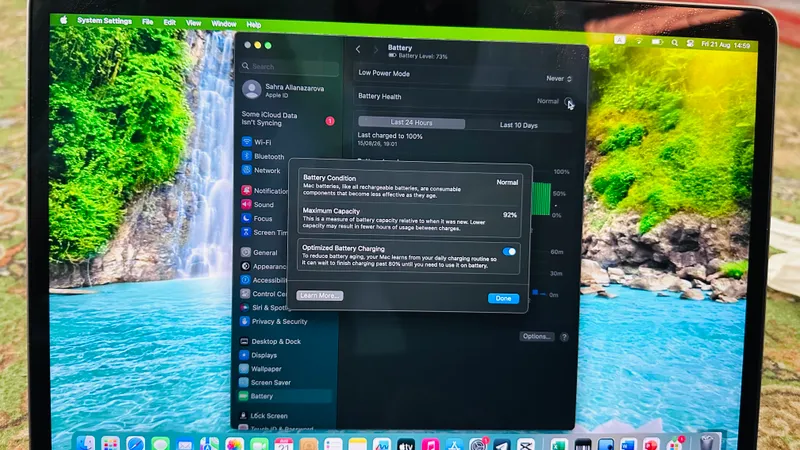Screen dimensions: 800x450
Task: Open Control Center icon in menu bar
Action: [x=690, y=43]
